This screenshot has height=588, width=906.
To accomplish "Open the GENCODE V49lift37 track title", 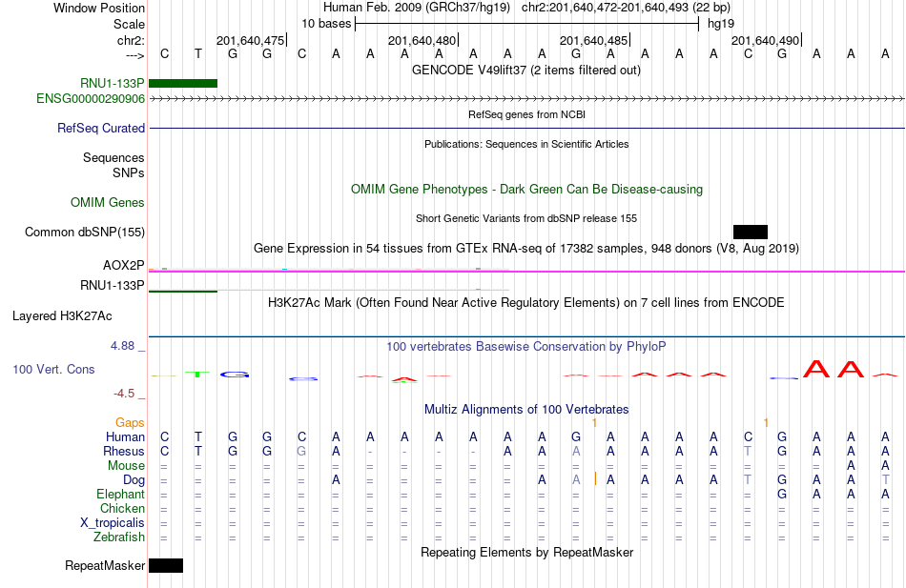I will (526, 71).
